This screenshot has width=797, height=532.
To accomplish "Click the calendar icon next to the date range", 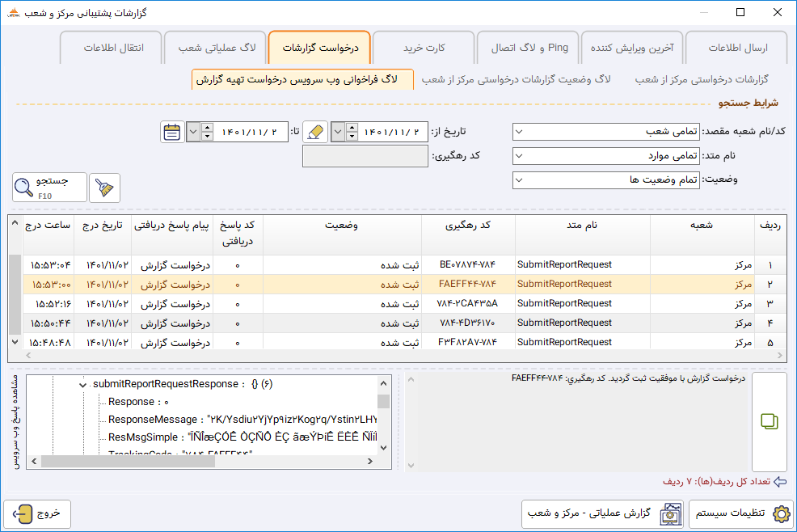I will point(172,133).
